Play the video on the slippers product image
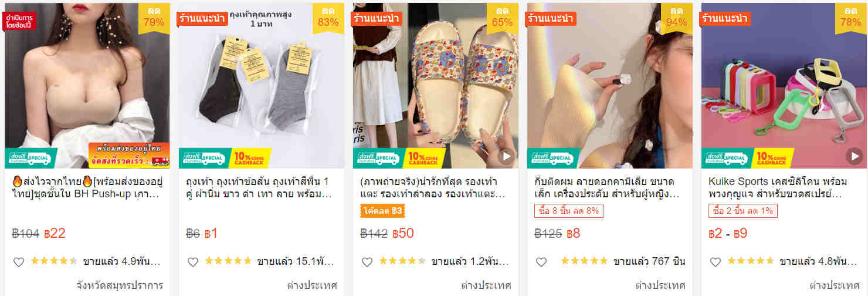 (506, 156)
